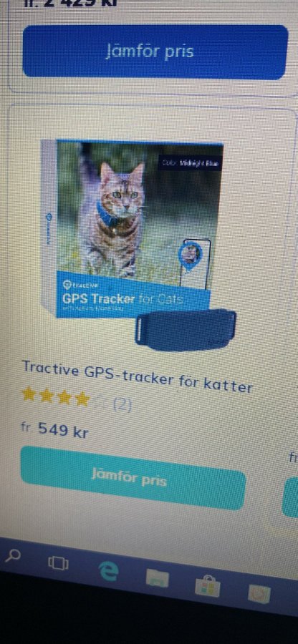Screen dimensions: 298x644
Task: Click the Color: Midnight Blue label on box
Action: click(x=191, y=163)
